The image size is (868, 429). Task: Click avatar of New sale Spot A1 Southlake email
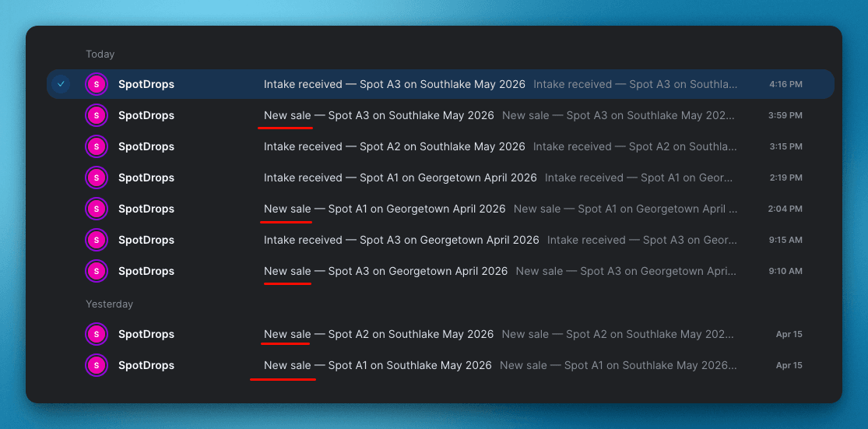pyautogui.click(x=97, y=365)
